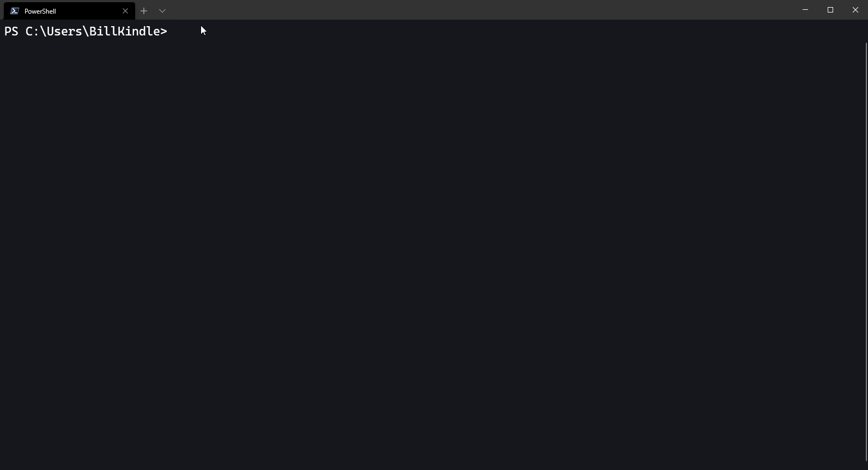
Task: Click the PowerShell icon in the tab
Action: [x=15, y=11]
